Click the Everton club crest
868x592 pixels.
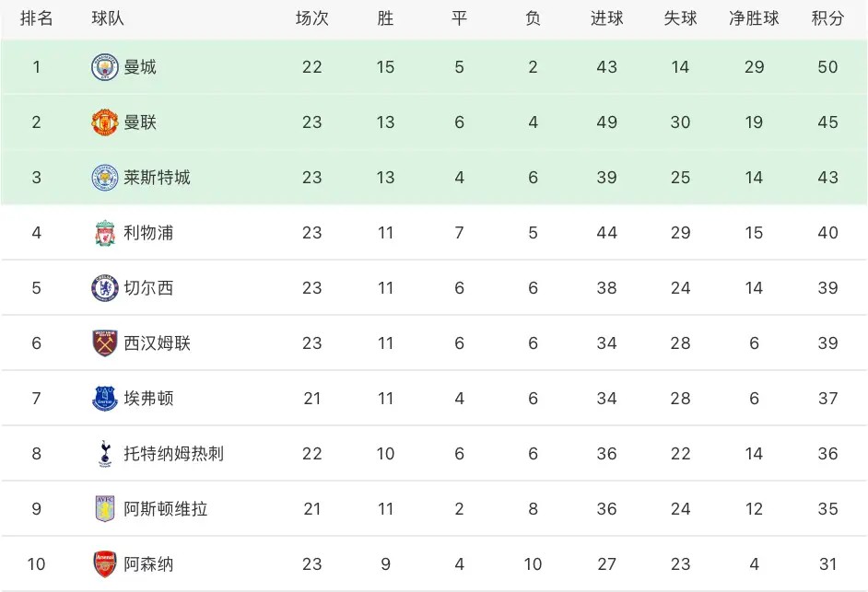105,399
